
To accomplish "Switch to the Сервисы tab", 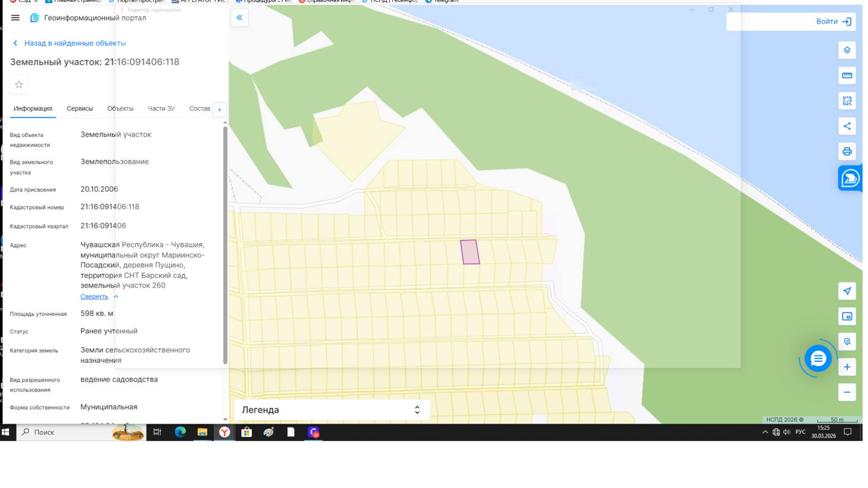I will (80, 109).
